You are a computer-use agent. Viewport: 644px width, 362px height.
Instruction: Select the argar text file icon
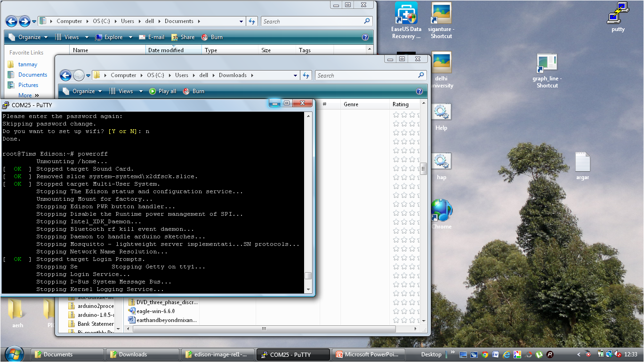pyautogui.click(x=582, y=166)
